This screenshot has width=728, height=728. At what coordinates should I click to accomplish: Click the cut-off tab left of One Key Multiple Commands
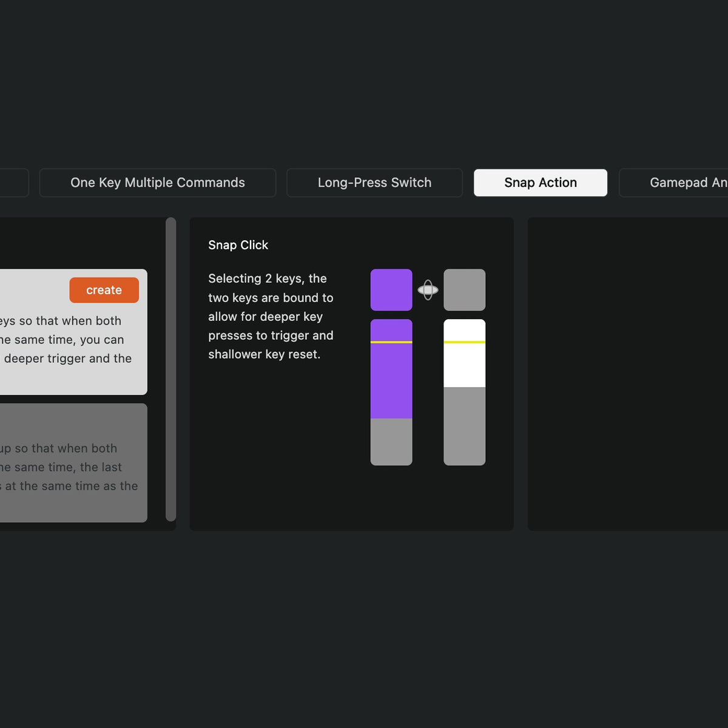click(13, 183)
